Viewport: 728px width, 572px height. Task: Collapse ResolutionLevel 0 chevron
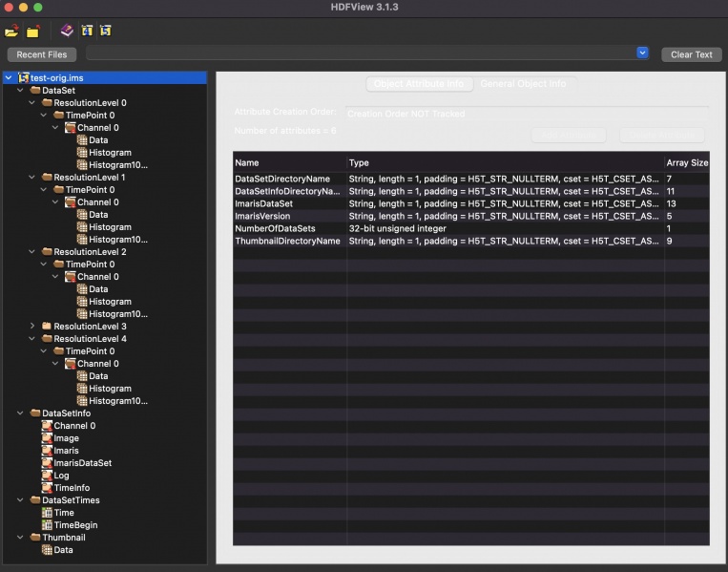tap(32, 103)
